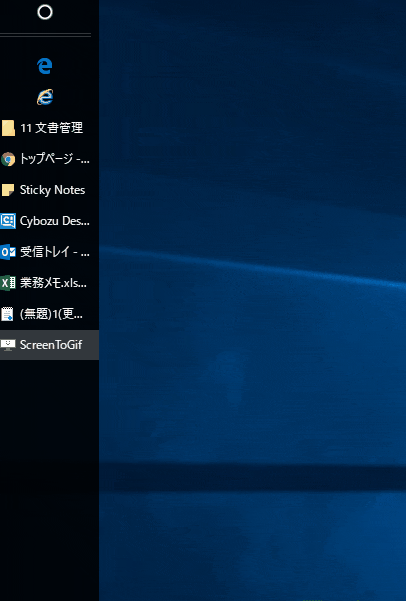Viewport: 406px width, 601px height.
Task: Select the (無題)1(更... editor label
Action: tap(51, 314)
